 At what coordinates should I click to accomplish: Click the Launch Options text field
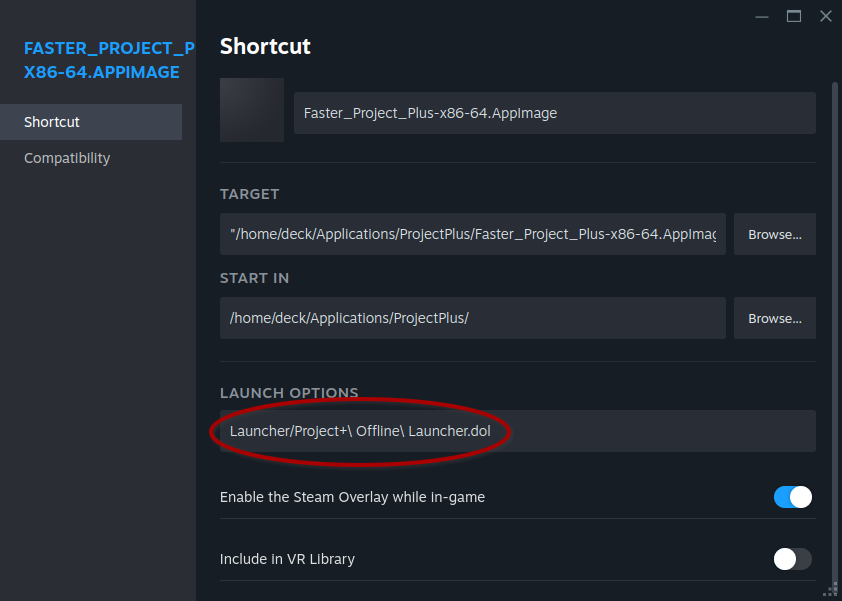pos(518,431)
